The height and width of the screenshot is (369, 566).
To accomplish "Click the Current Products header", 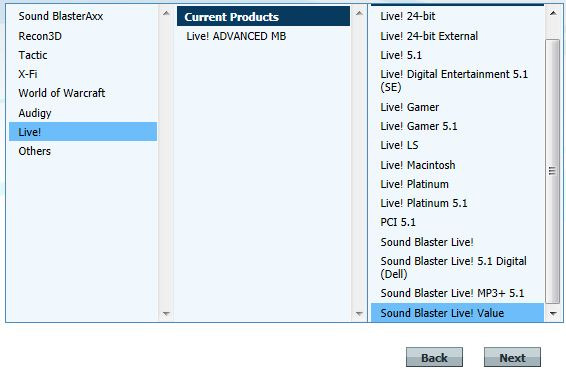I will click(x=263, y=17).
